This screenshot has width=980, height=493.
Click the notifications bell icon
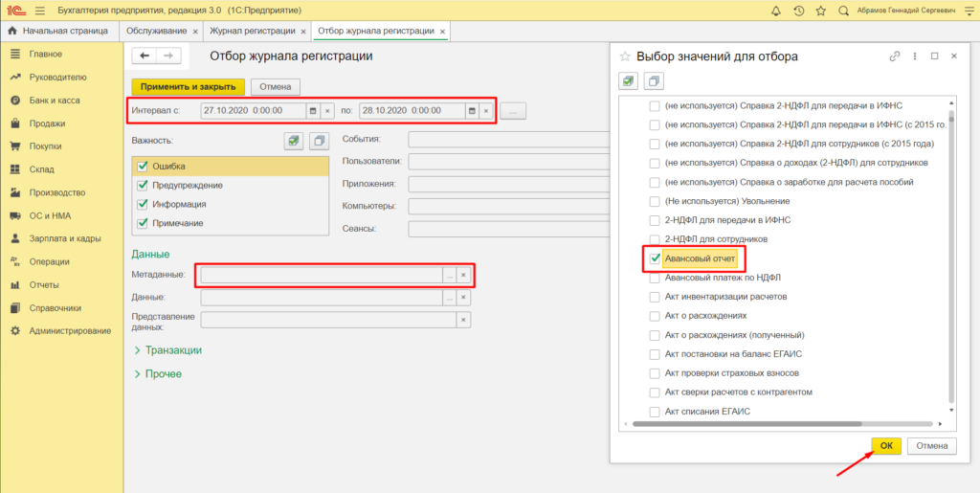[x=775, y=11]
